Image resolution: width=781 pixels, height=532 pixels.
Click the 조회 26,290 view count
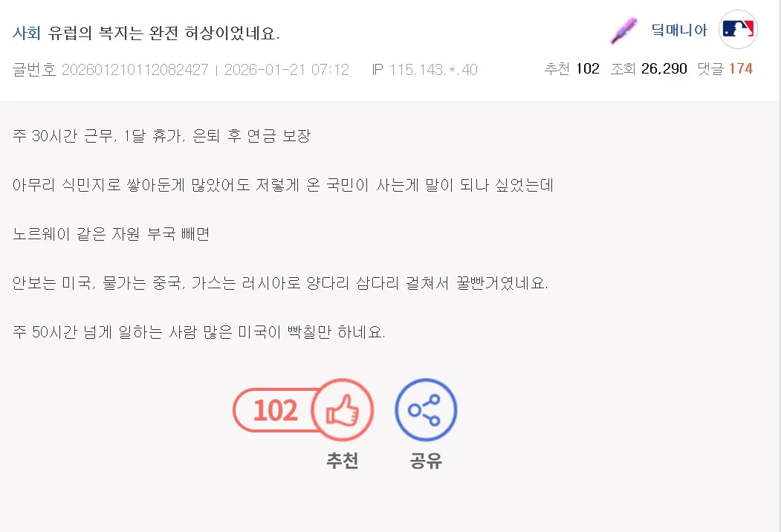click(649, 69)
